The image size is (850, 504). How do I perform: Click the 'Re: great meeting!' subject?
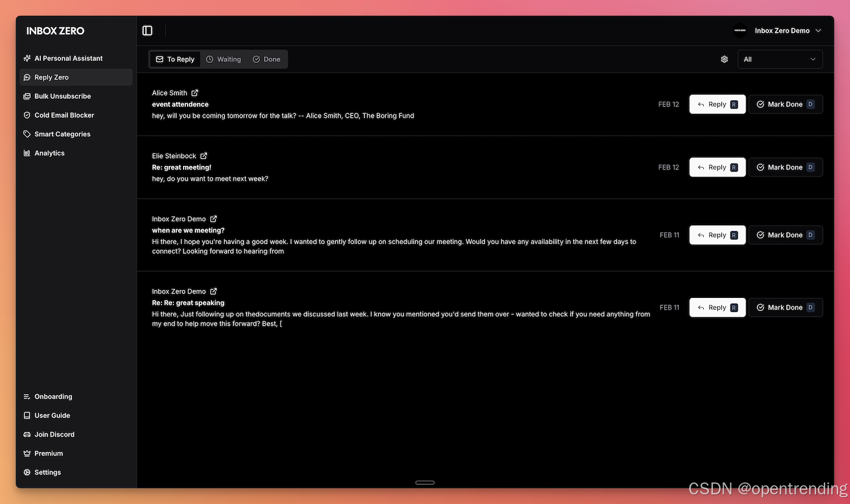[181, 167]
